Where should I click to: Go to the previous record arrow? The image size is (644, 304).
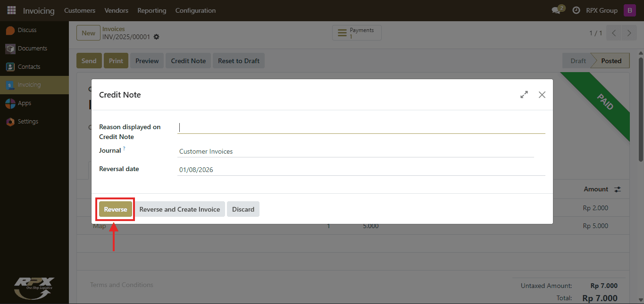pyautogui.click(x=614, y=33)
